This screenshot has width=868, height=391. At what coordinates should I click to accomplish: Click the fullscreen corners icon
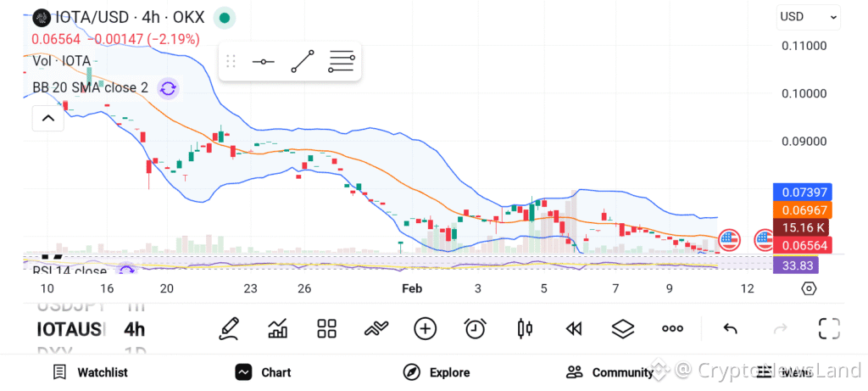coord(829,328)
